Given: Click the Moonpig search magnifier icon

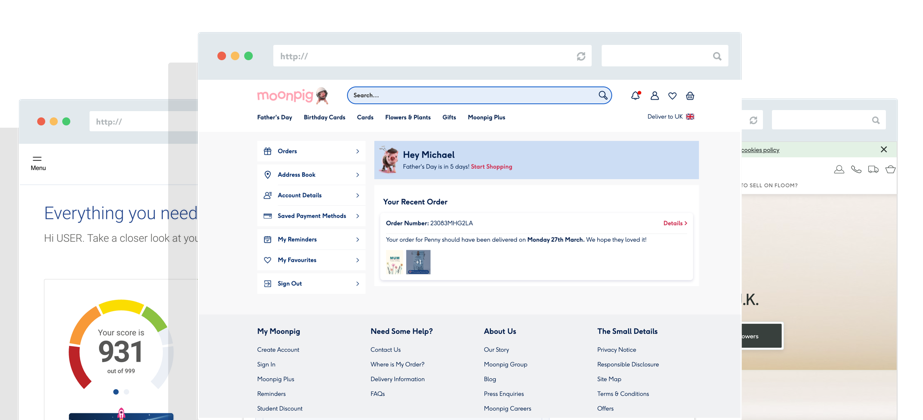Looking at the screenshot, I should 603,95.
